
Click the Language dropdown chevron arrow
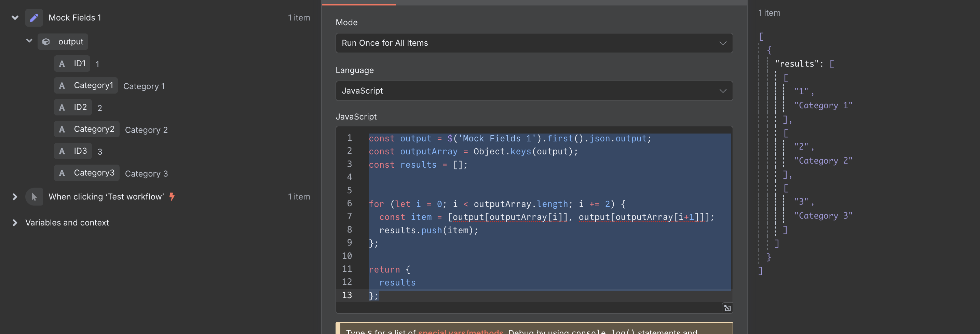tap(723, 91)
